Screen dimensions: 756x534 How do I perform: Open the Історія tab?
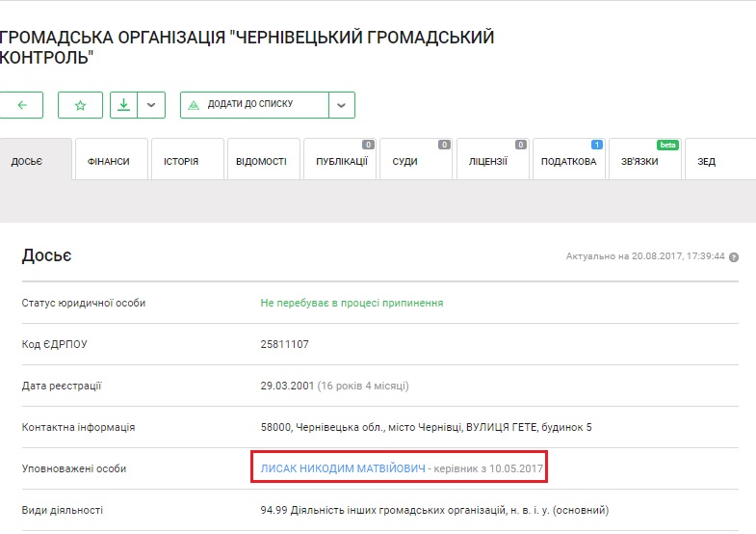click(x=181, y=161)
